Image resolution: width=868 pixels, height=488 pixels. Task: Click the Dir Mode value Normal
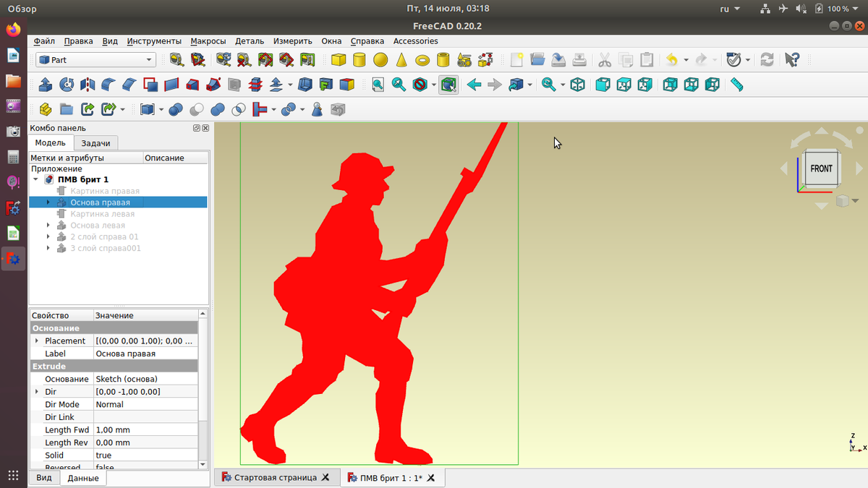pyautogui.click(x=145, y=405)
